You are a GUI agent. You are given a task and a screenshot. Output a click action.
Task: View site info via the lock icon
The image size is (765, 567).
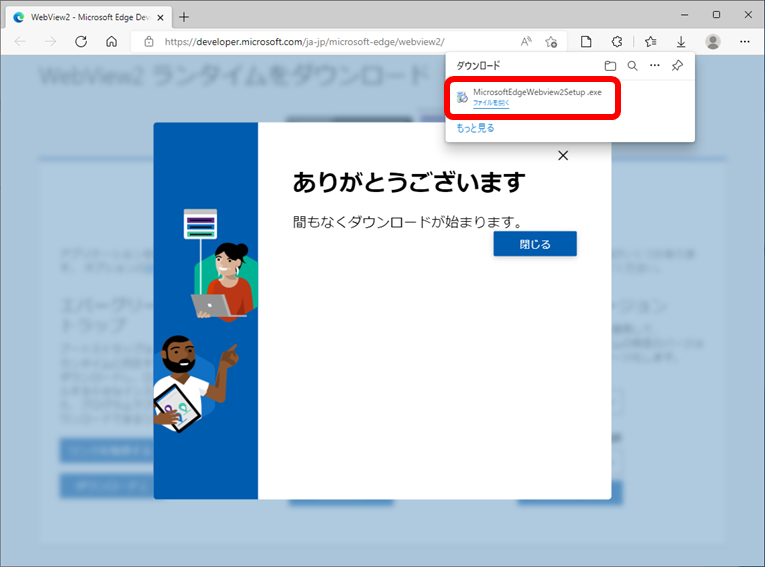pos(149,41)
